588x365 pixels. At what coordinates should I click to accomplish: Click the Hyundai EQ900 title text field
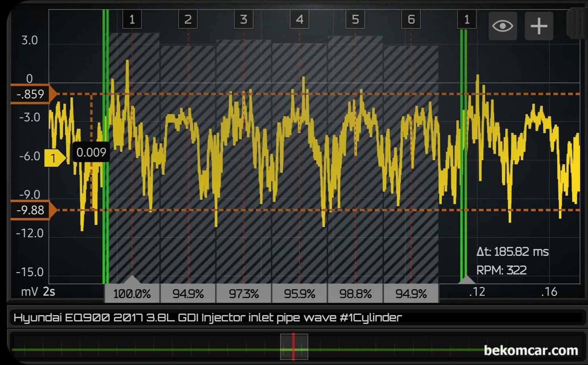207,317
